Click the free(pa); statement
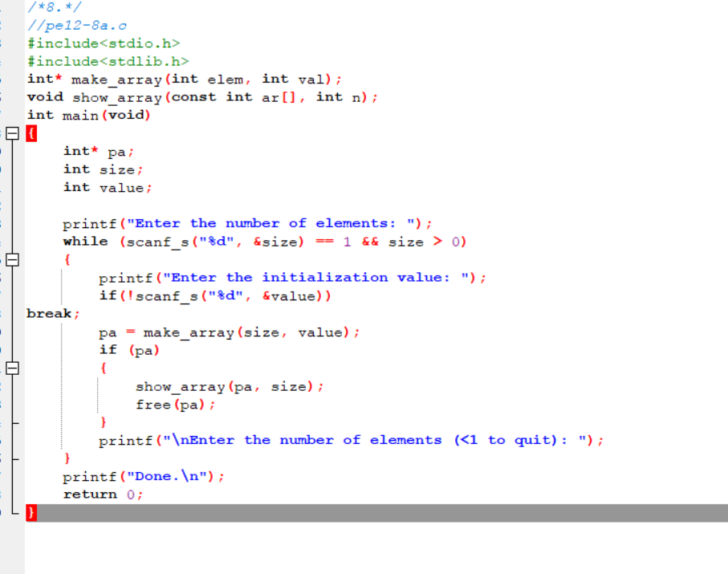728x574 pixels. [x=175, y=405]
